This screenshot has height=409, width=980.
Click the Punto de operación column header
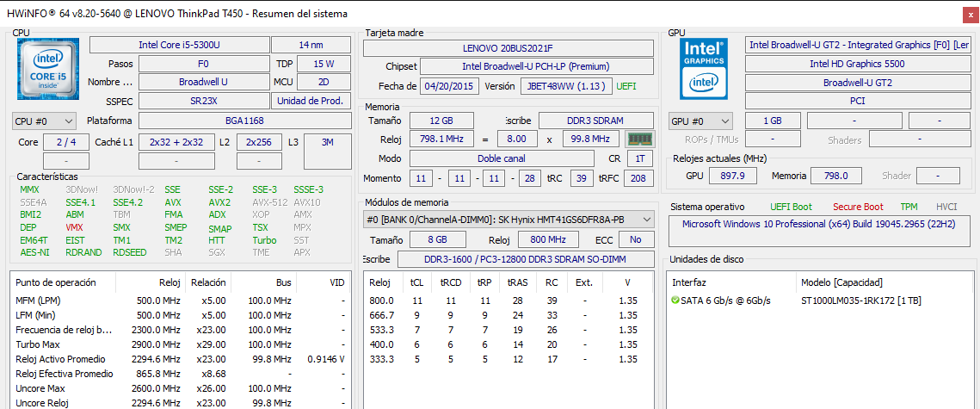coord(56,282)
